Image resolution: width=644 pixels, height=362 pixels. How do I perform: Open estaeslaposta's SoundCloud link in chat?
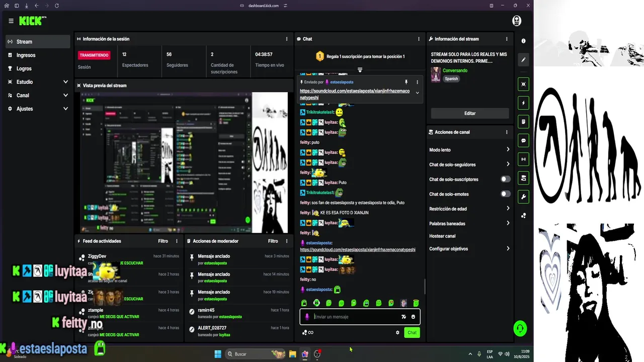[358, 249]
